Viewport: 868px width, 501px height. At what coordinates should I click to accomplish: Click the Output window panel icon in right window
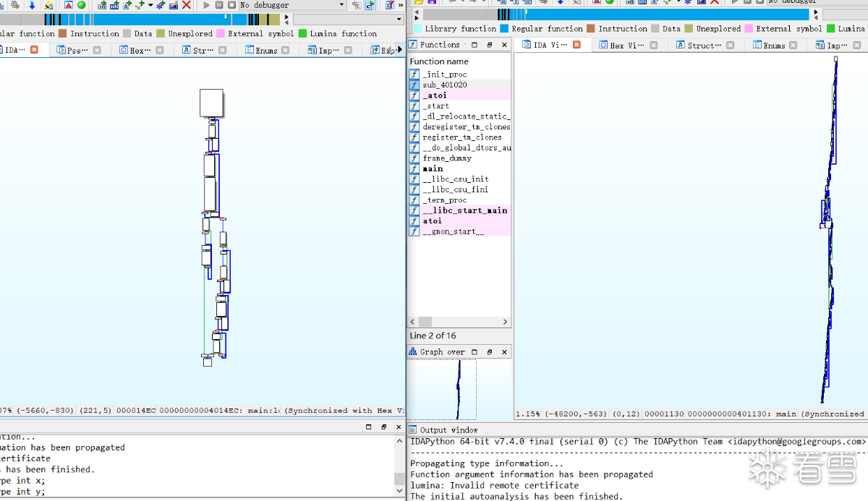(x=414, y=430)
